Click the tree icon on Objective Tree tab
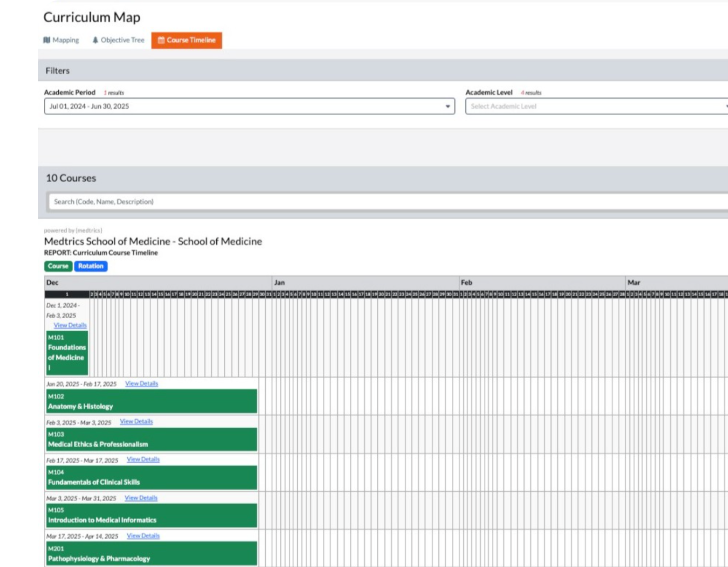 pos(95,40)
